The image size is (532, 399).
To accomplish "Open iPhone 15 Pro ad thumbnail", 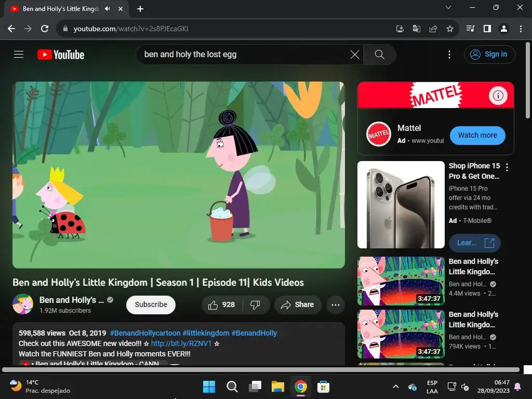I will click(401, 205).
